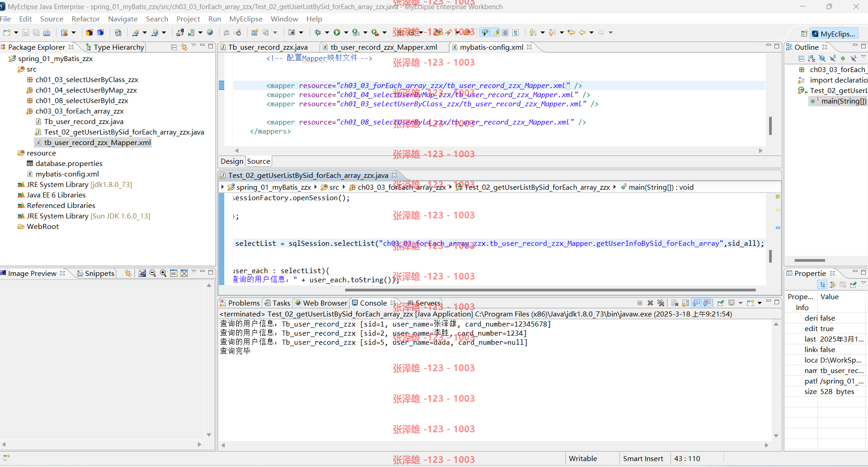The image size is (868, 467).
Task: Zoom out on Image Preview
Action: (153, 273)
